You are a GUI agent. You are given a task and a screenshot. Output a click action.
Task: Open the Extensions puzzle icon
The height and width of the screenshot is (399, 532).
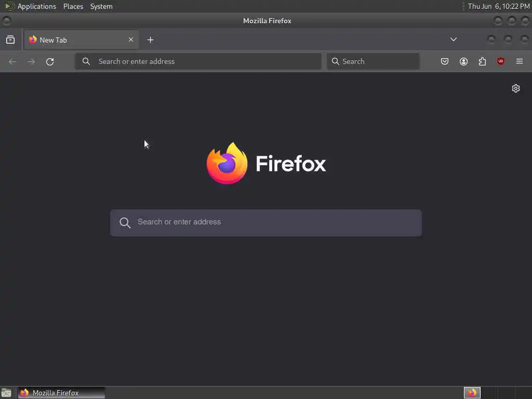pos(482,61)
